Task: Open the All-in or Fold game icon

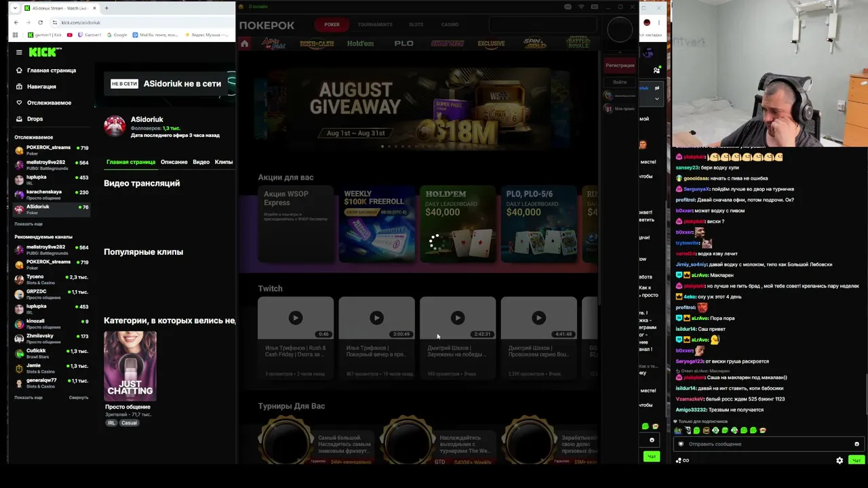Action: point(274,43)
